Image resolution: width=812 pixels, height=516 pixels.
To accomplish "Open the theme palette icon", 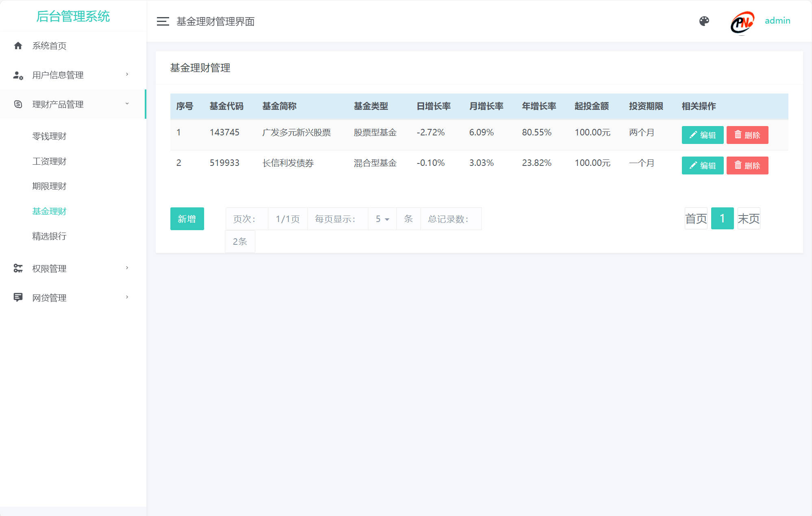I will pyautogui.click(x=705, y=21).
